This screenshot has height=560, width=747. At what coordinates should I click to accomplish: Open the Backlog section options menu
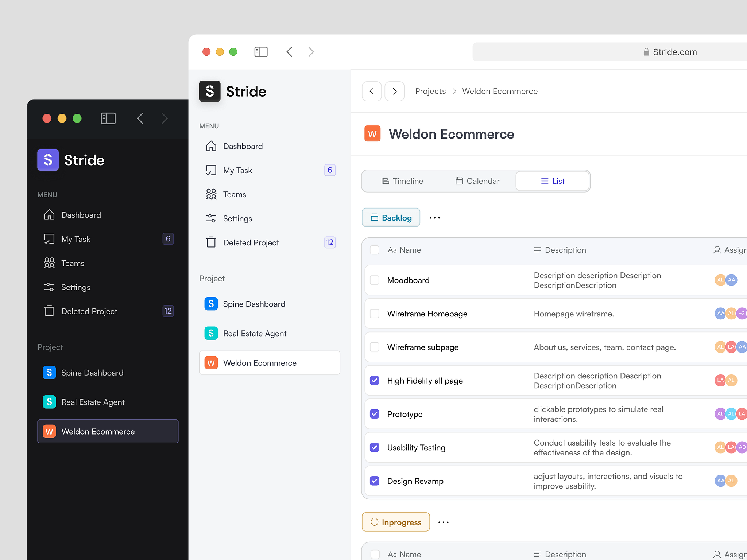click(434, 218)
